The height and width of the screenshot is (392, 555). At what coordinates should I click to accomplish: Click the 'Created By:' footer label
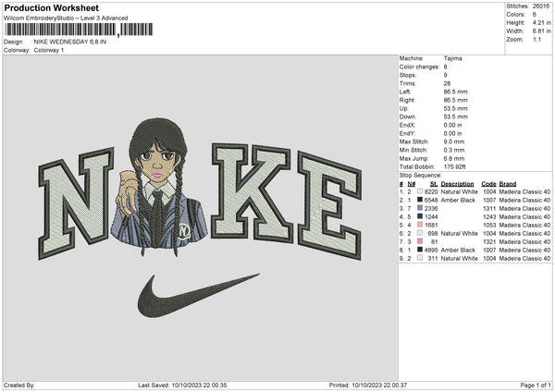pyautogui.click(x=19, y=385)
